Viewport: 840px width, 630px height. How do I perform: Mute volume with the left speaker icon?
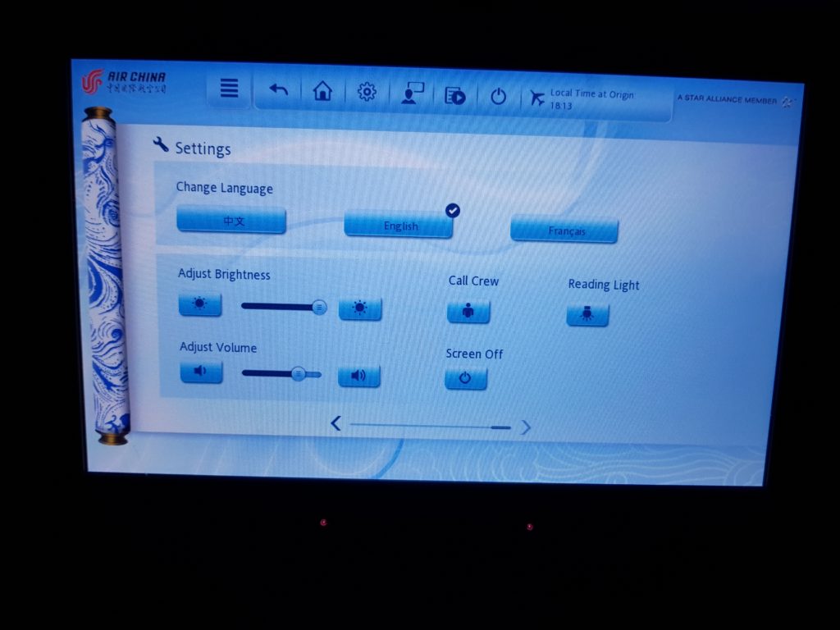(x=201, y=372)
